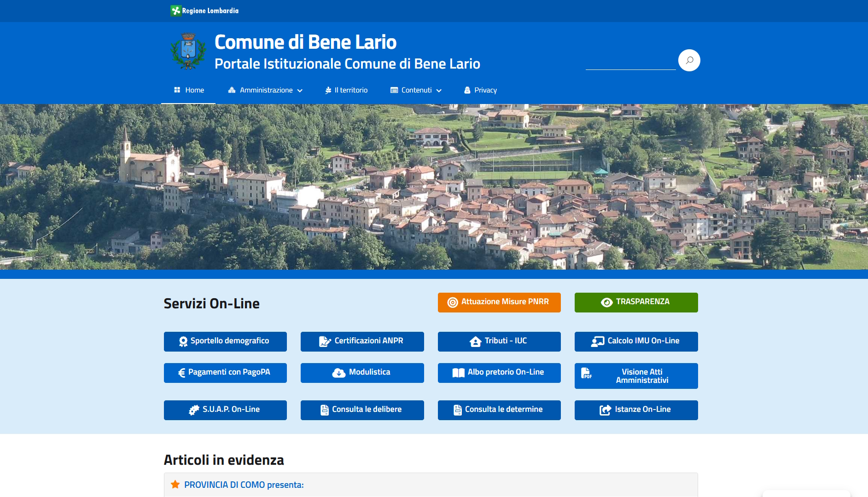Open the Contenuti menu label
868x497 pixels.
pos(417,90)
